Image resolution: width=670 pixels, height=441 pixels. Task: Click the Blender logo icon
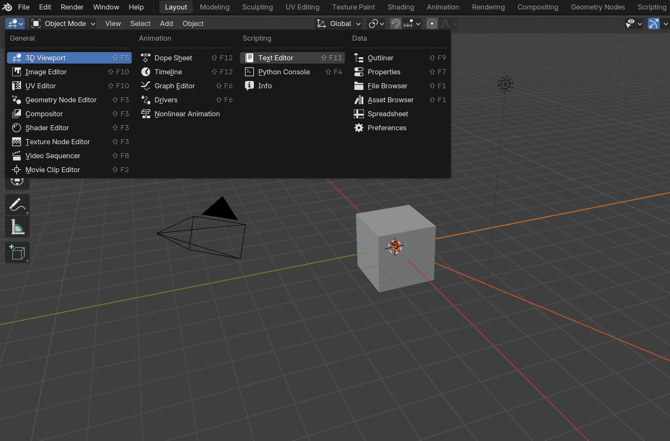(x=8, y=7)
